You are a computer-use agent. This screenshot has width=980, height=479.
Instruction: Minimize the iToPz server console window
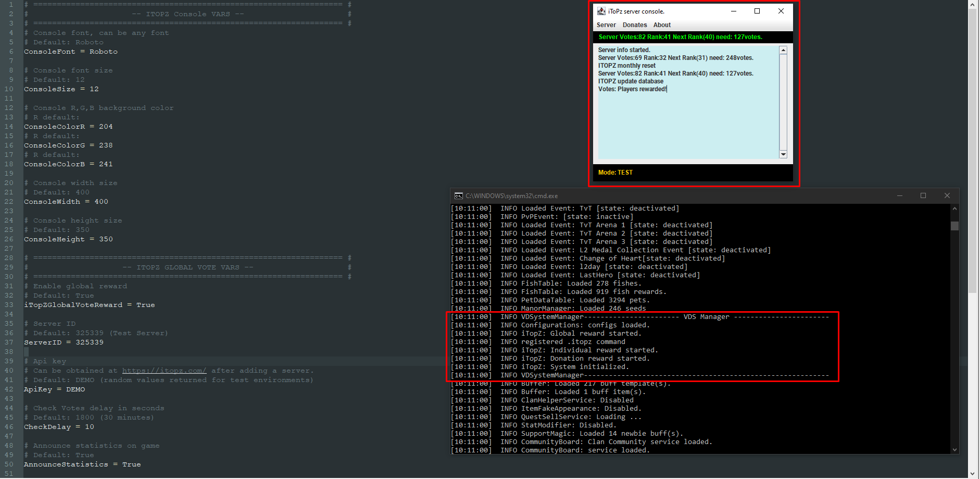pyautogui.click(x=734, y=11)
